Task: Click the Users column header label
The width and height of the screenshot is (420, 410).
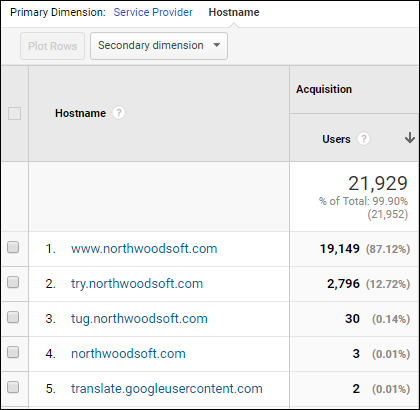Action: (336, 139)
